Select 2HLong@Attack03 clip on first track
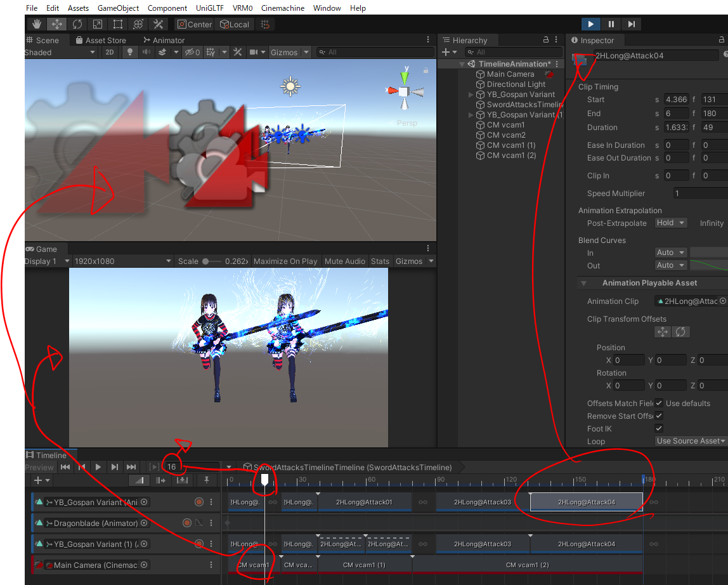728x585 pixels. point(483,502)
